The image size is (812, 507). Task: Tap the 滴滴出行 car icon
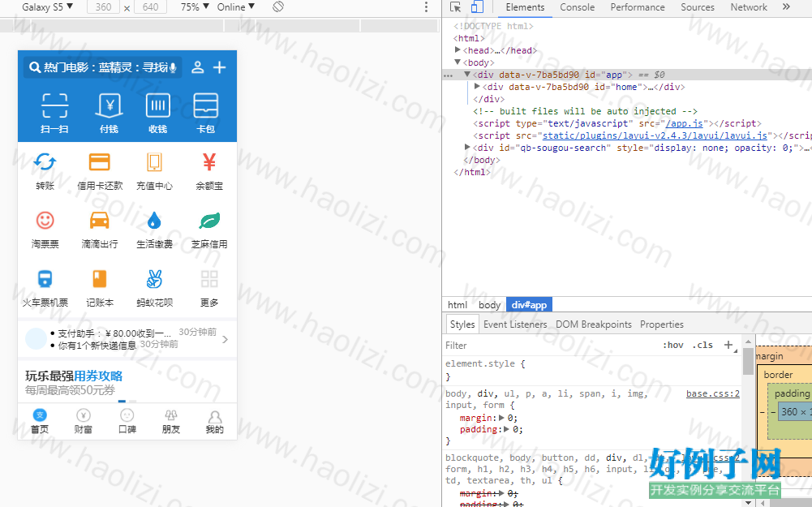[100, 221]
